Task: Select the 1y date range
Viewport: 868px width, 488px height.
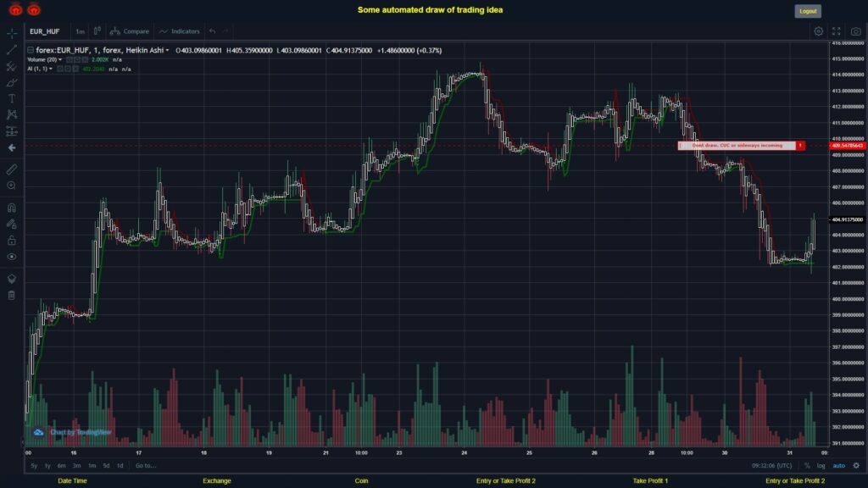Action: [x=47, y=466]
